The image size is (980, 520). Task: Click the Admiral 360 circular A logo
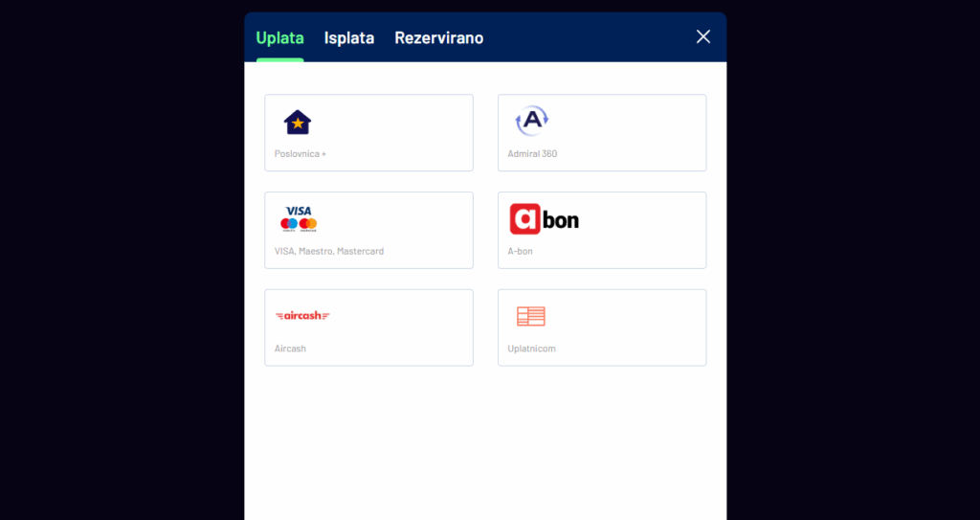[x=532, y=121]
